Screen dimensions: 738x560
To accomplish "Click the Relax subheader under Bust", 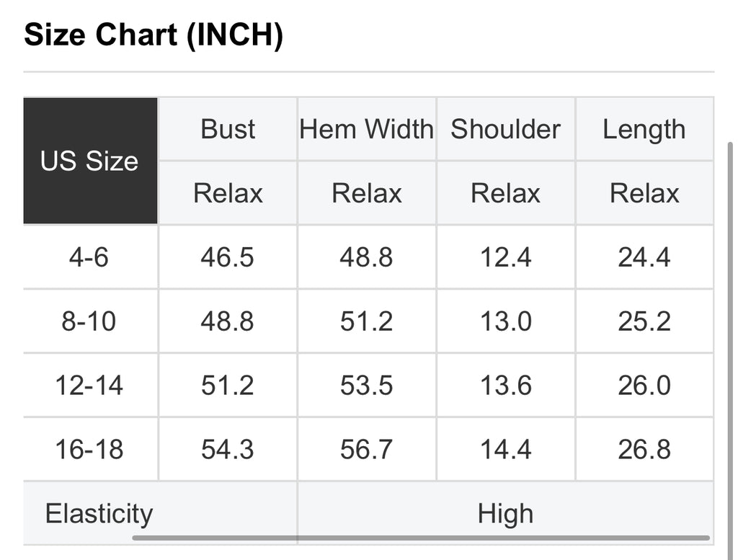I will point(228,193).
